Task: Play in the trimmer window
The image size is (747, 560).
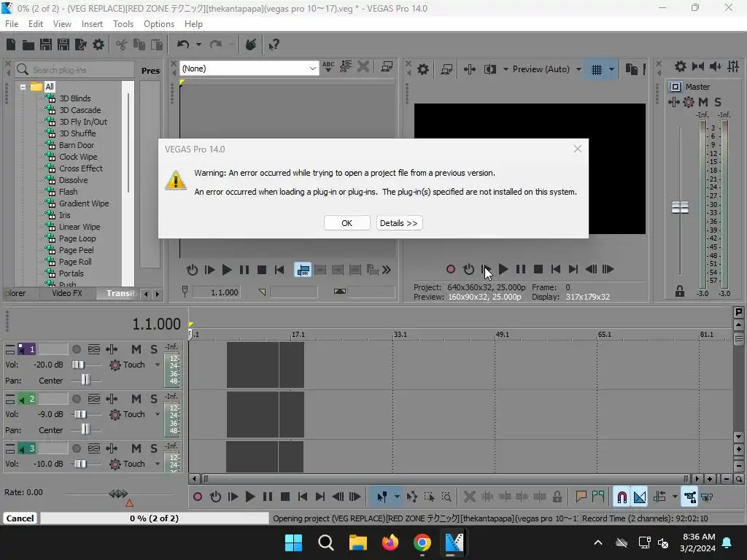Action: coord(227,270)
